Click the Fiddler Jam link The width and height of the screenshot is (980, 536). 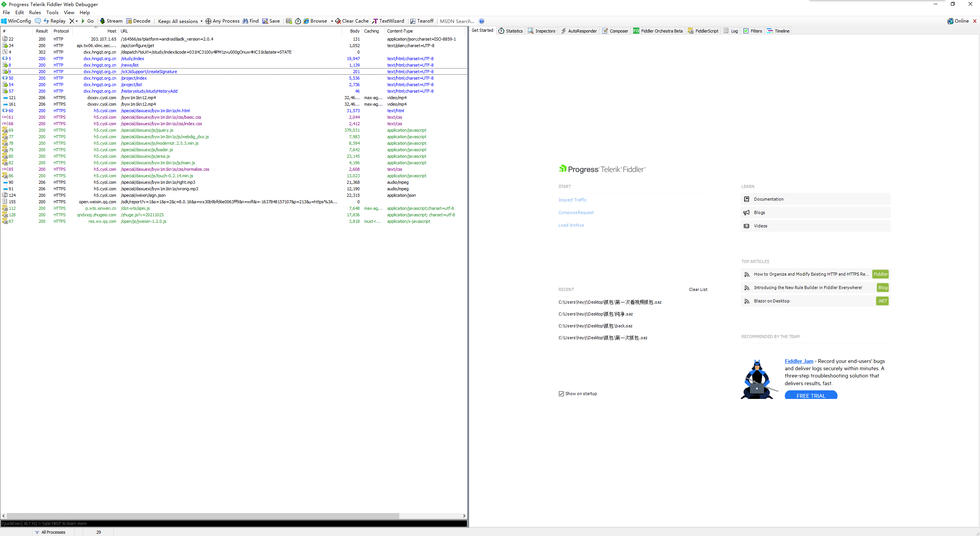click(799, 361)
